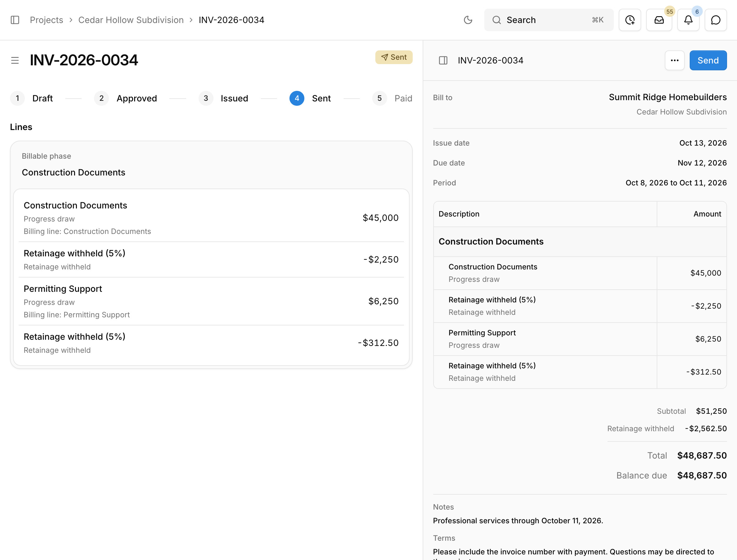The image size is (737, 560).
Task: Click Billable phase Construction Documents heading
Action: [73, 172]
